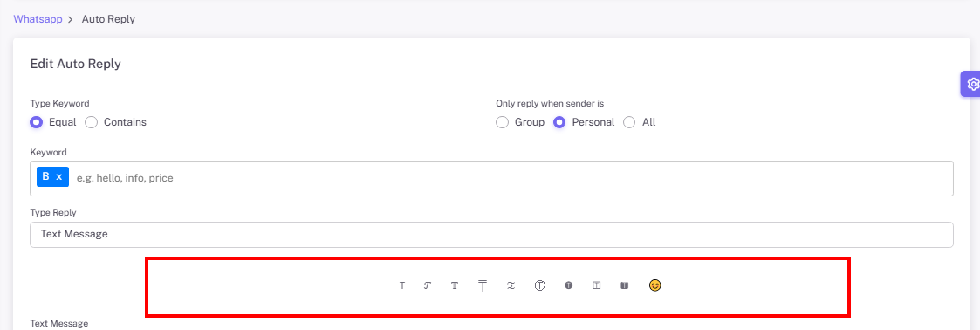Apply the filled dark circle T style
Screen dimensions: 980x330
(x=569, y=285)
